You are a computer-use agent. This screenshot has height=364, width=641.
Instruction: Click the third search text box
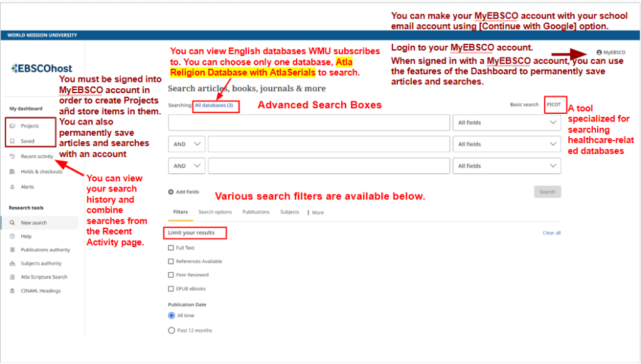point(329,166)
